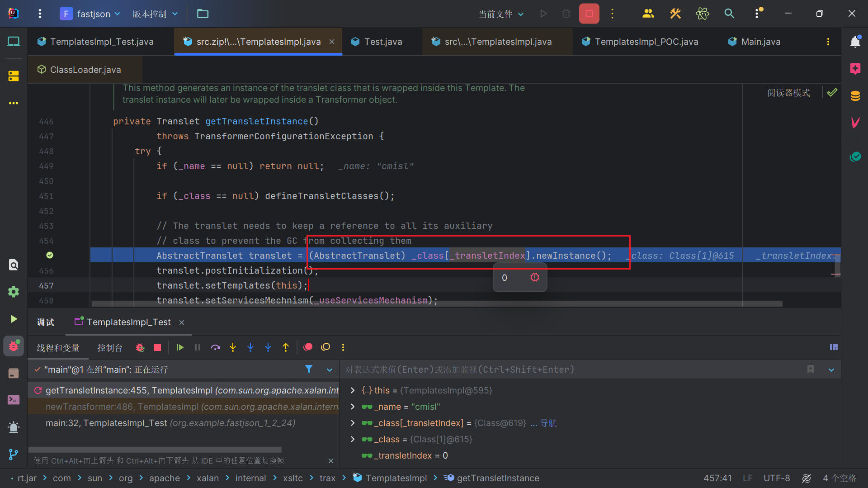Open Project tool window icon in left sidebar

pyautogui.click(x=14, y=42)
